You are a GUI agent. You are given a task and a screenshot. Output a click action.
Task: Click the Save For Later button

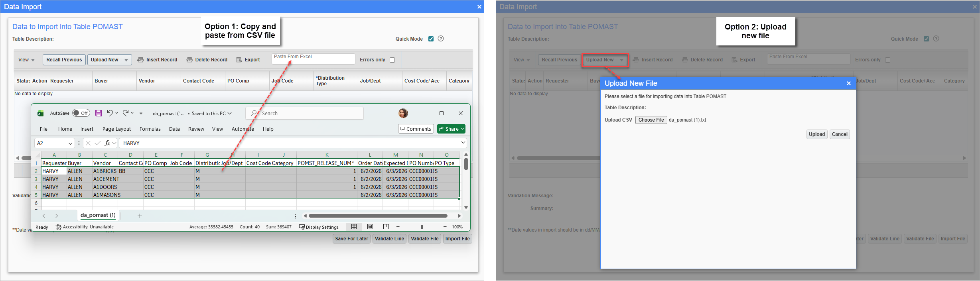351,239
